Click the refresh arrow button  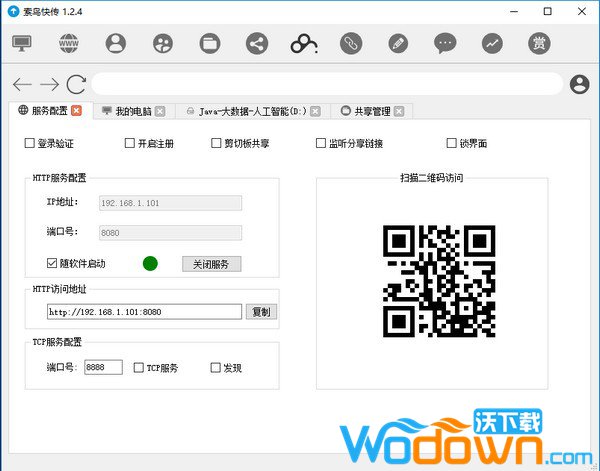click(x=76, y=84)
